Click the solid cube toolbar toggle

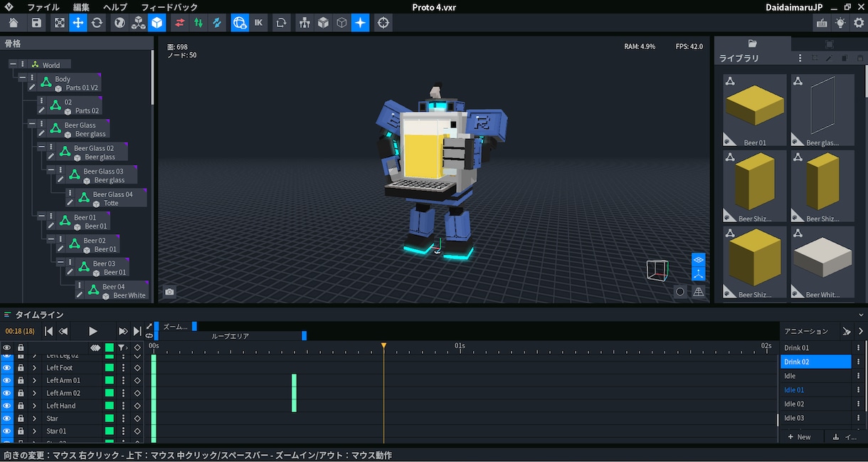tap(157, 23)
